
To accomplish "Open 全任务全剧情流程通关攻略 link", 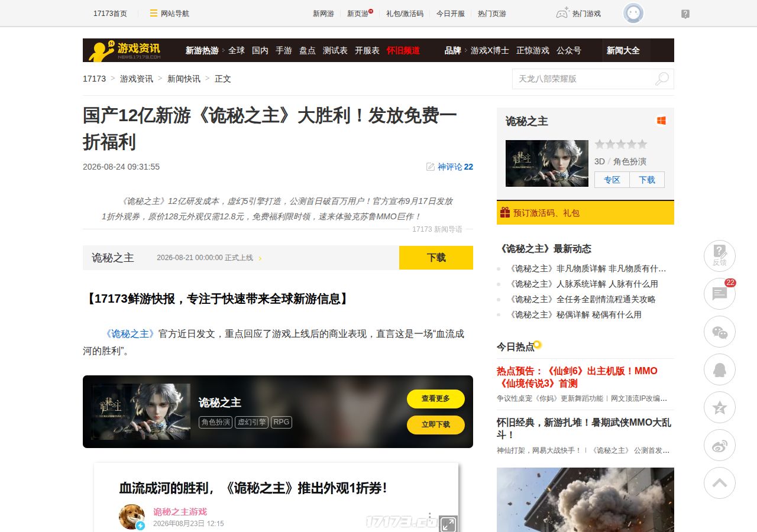I will tap(582, 299).
